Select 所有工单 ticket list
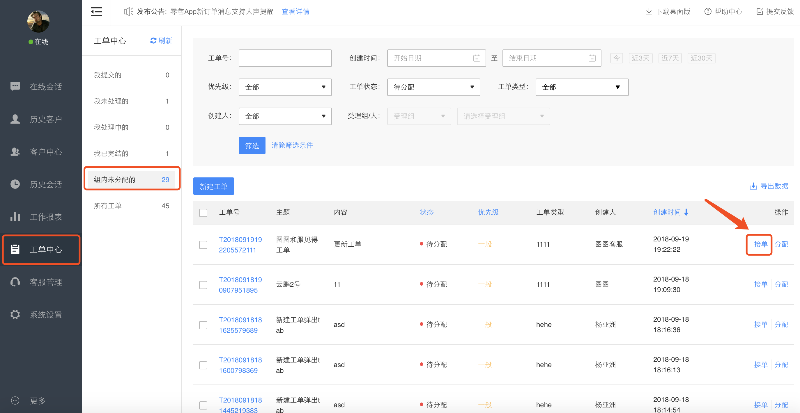This screenshot has height=413, width=800. pos(132,206)
